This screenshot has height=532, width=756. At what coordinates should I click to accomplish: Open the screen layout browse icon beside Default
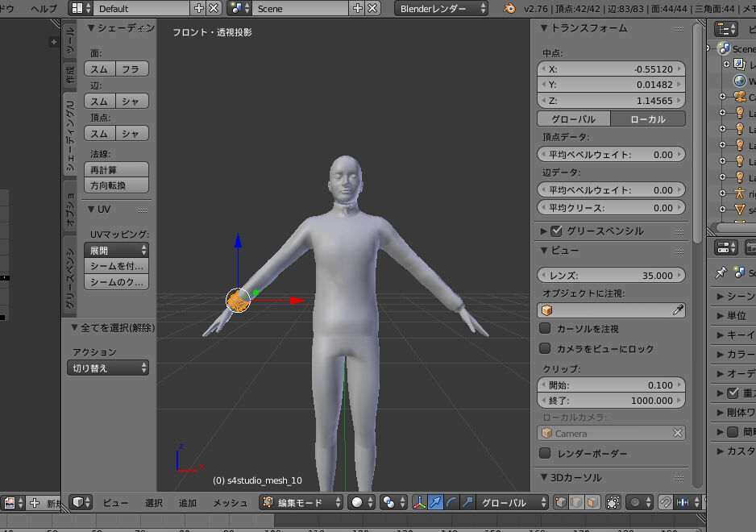[81, 8]
